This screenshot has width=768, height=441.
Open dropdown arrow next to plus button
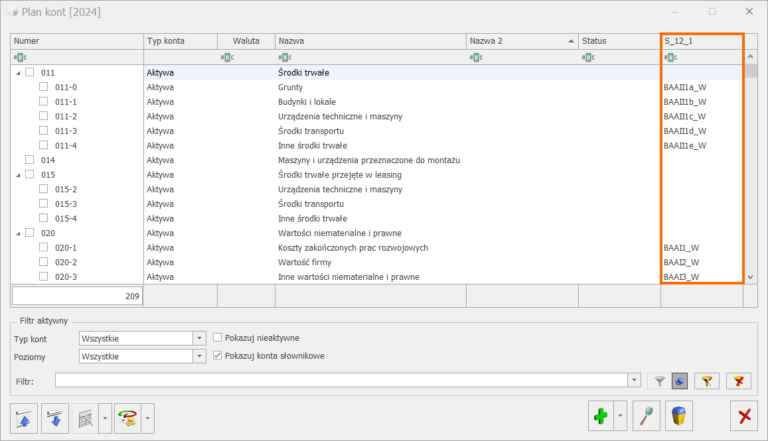coord(621,415)
